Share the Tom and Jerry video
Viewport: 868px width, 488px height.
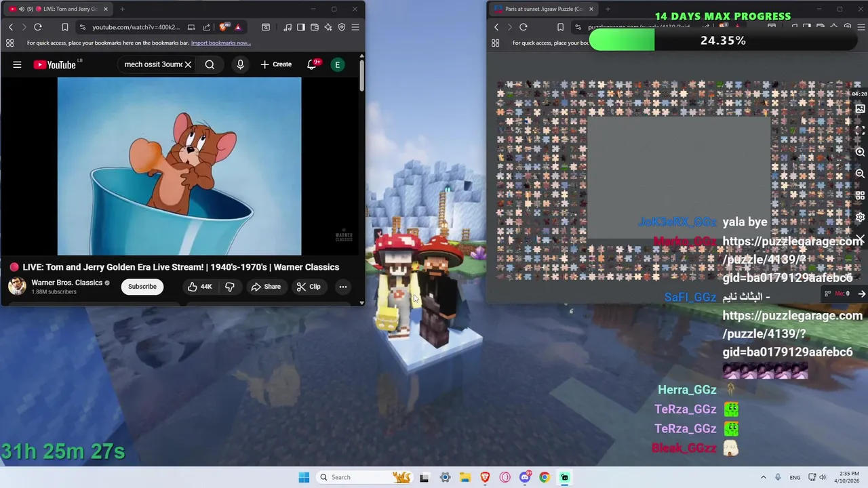tap(266, 287)
